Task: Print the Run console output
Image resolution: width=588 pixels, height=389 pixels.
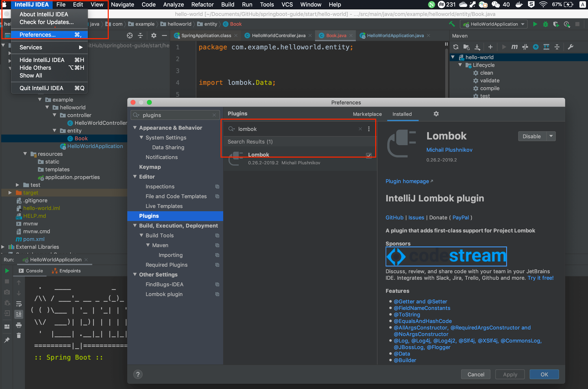Action: pyautogui.click(x=19, y=325)
